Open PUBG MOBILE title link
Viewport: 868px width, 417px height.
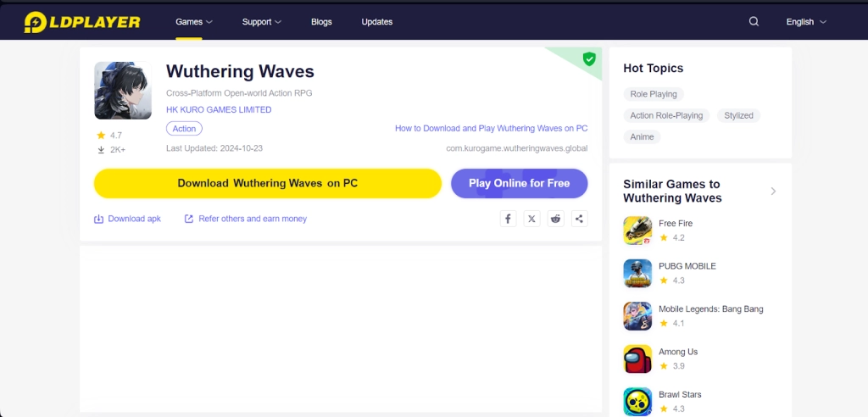point(687,266)
